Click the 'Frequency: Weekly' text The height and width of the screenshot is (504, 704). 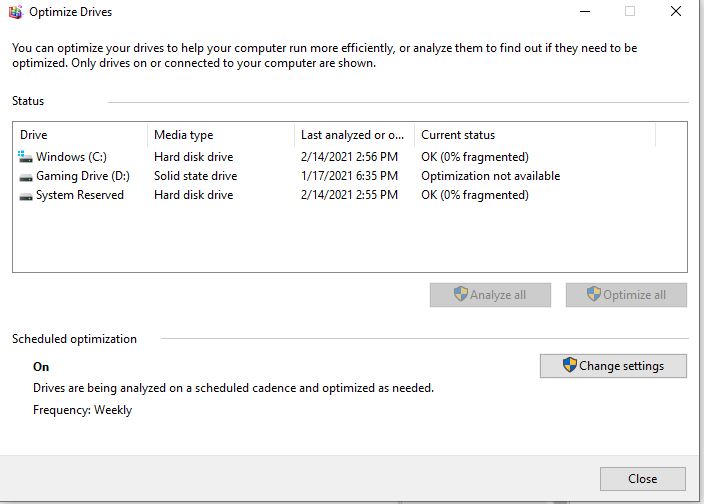point(83,410)
